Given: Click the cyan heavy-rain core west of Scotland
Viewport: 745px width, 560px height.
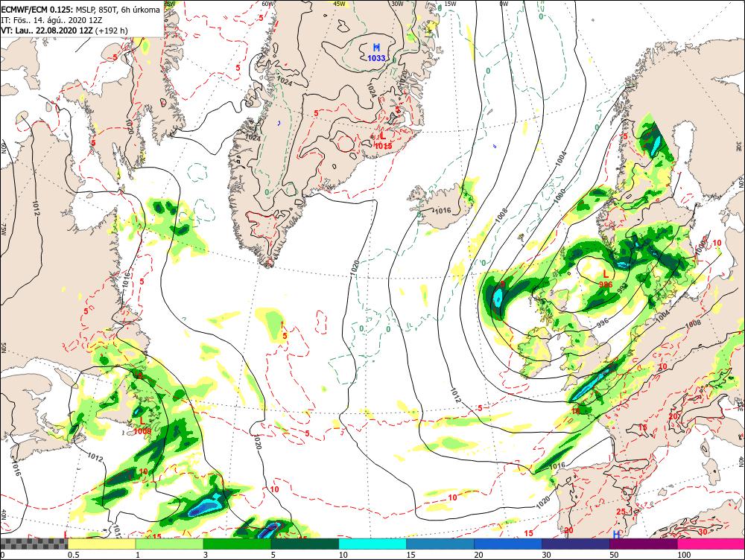Looking at the screenshot, I should tap(498, 298).
